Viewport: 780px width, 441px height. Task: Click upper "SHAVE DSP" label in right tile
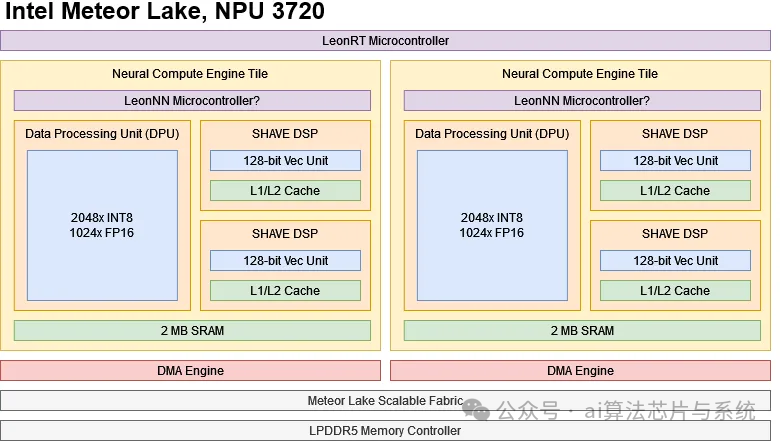675,134
